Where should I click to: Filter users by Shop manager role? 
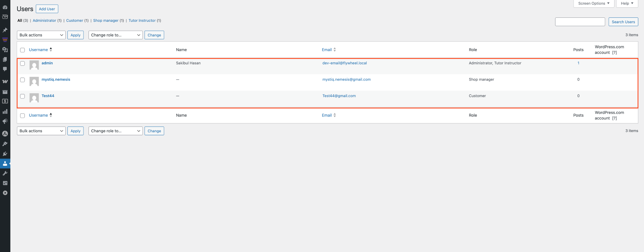tap(106, 20)
